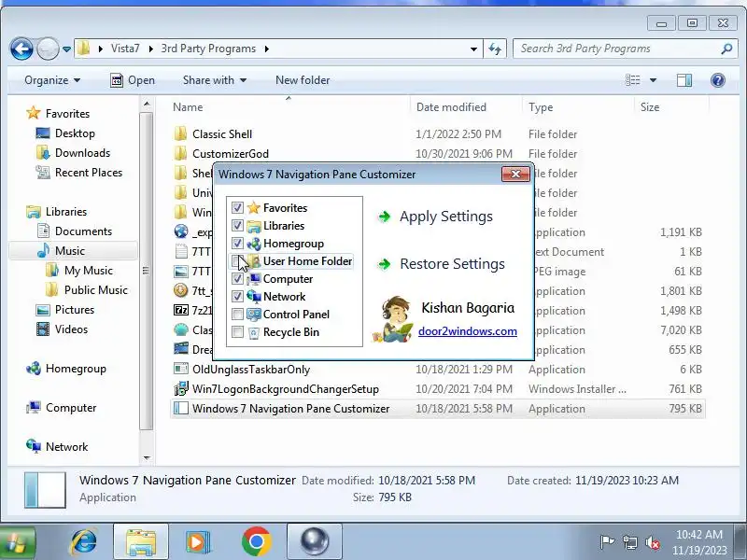Open the view options dropdown arrow

[x=653, y=80]
